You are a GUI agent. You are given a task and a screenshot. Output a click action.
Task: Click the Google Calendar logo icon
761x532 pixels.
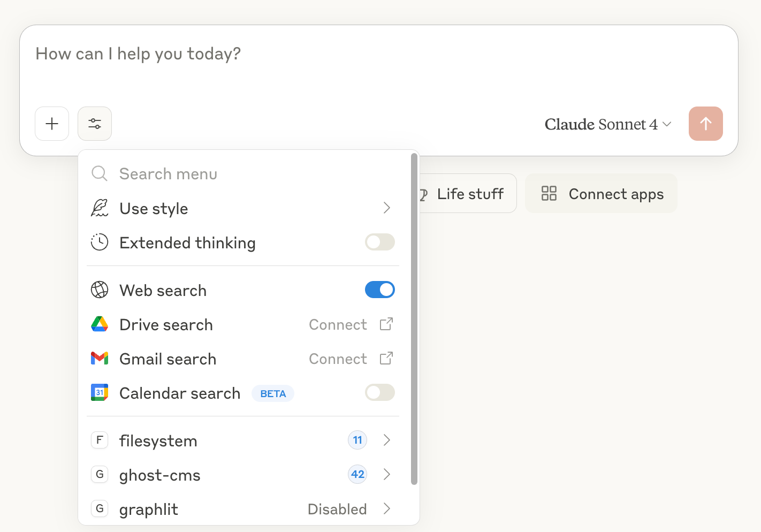[100, 392]
